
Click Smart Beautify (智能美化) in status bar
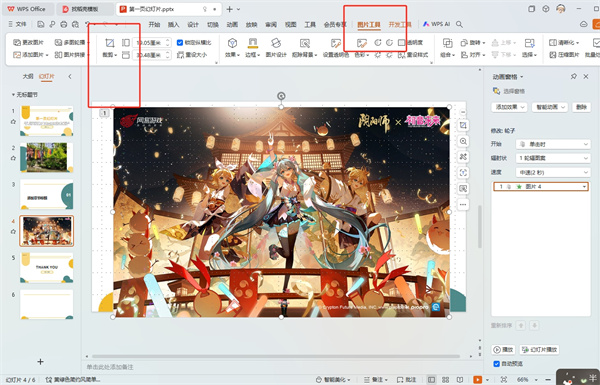(333, 380)
